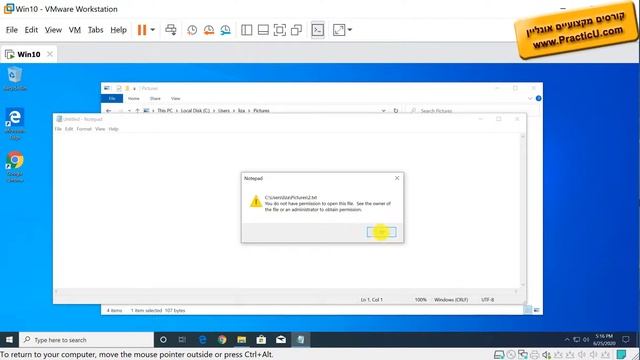This screenshot has width=640, height=360.
Task: Open Notepad's Edit menu
Action: (69, 129)
